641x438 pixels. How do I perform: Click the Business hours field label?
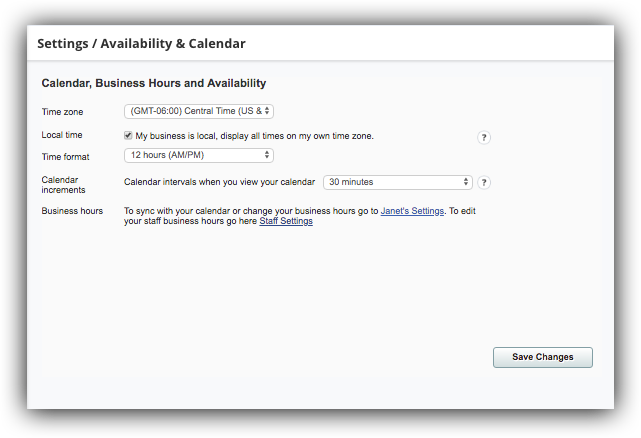[72, 211]
